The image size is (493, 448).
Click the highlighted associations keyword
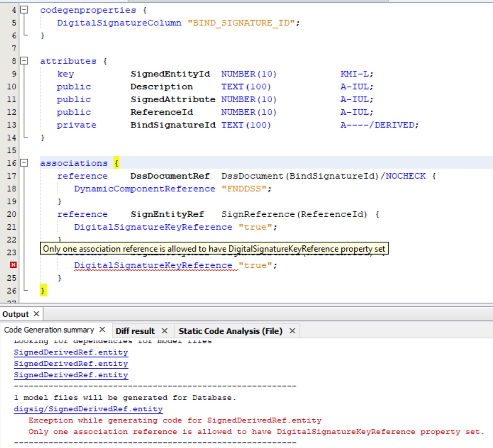(x=74, y=163)
